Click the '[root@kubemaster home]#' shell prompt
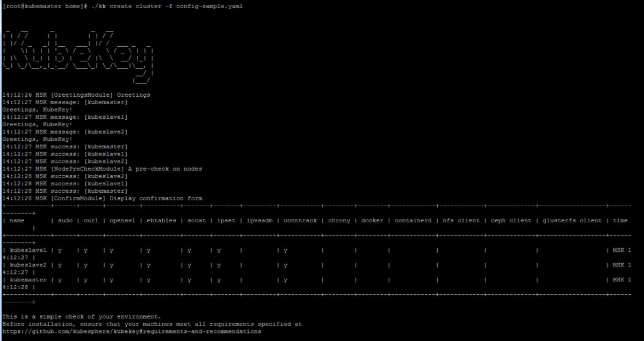The height and width of the screenshot is (341, 644). pyautogui.click(x=45, y=6)
